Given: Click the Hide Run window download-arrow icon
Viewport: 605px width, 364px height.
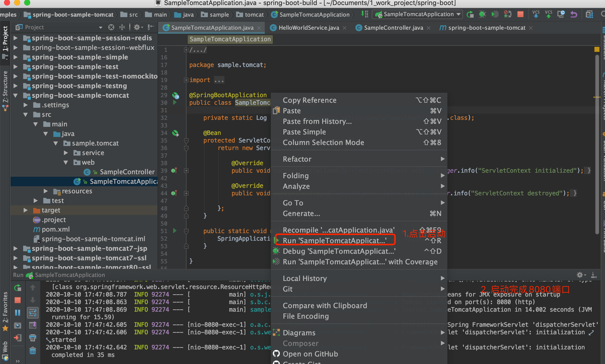Looking at the screenshot, I should (x=594, y=275).
